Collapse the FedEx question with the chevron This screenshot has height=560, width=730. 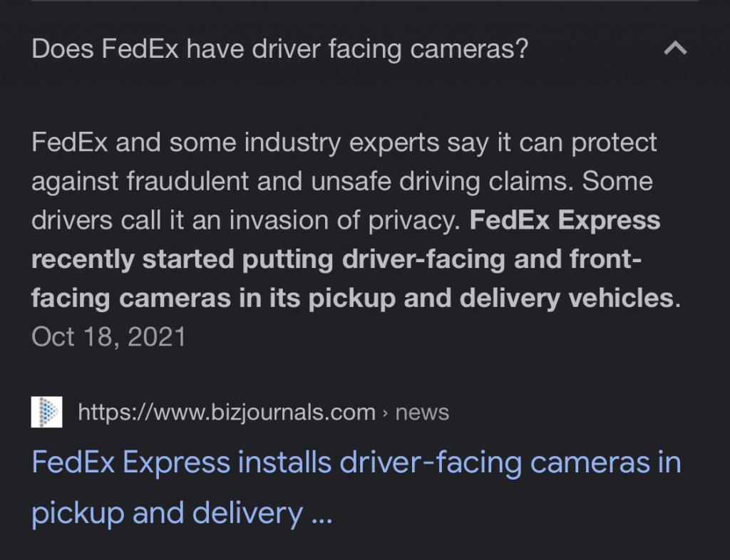tap(675, 49)
